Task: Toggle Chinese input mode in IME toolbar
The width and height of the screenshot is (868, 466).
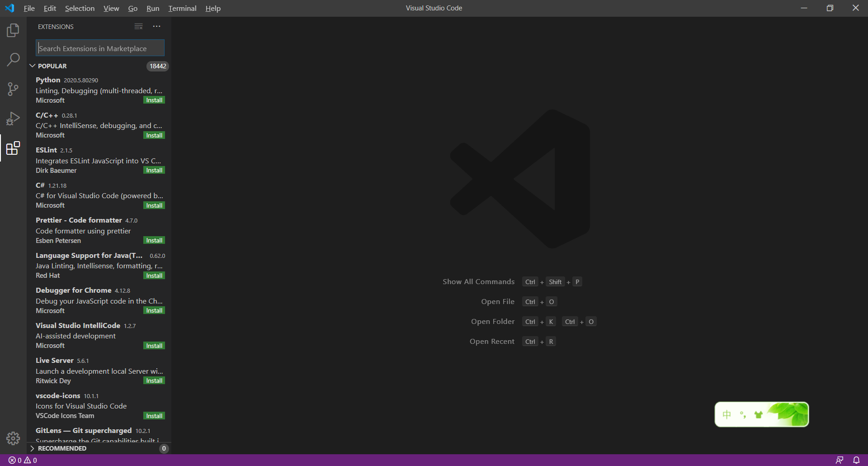Action: click(x=726, y=414)
